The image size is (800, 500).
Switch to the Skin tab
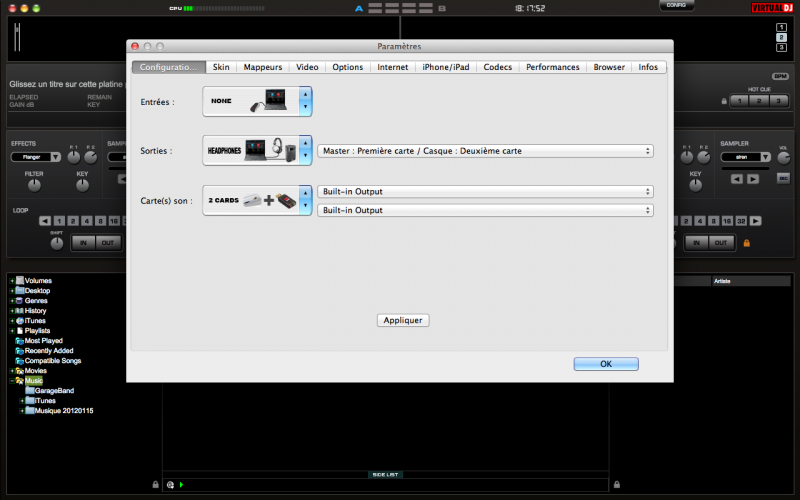[x=221, y=67]
